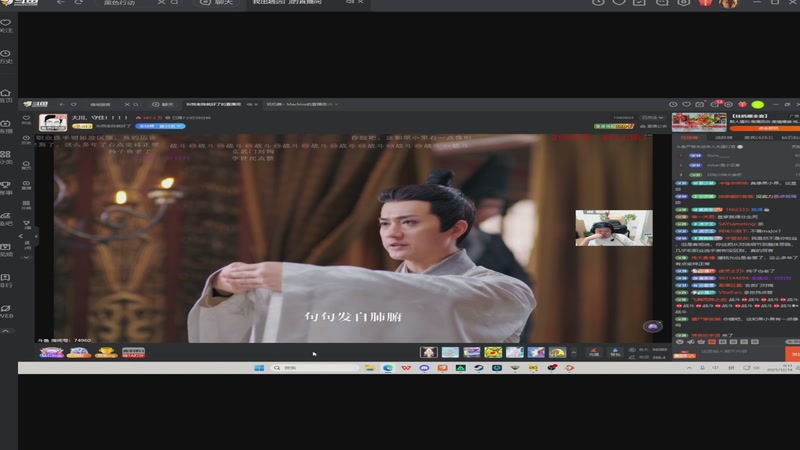Click the back arrow in the inner window

click(x=62, y=104)
